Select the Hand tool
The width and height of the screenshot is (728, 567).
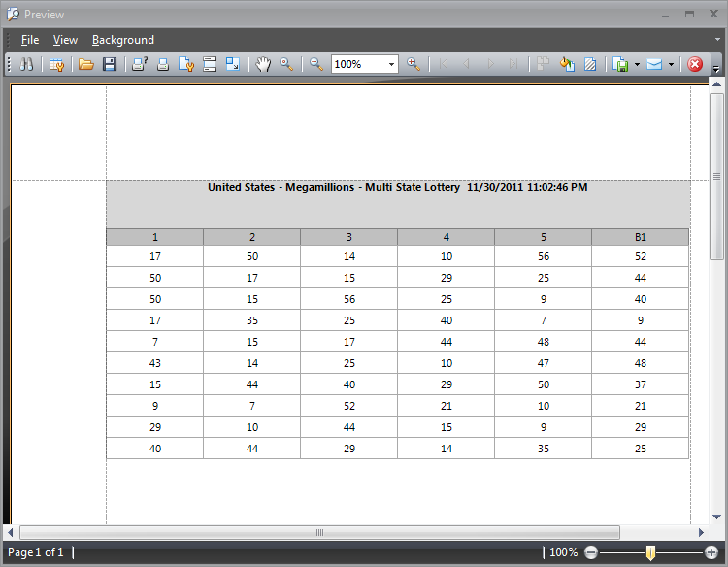pos(263,64)
